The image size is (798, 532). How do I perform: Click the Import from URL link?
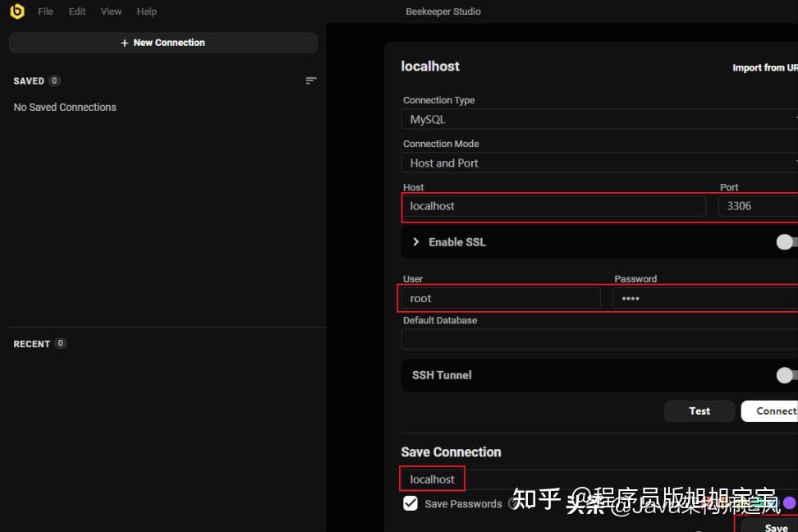(x=765, y=67)
